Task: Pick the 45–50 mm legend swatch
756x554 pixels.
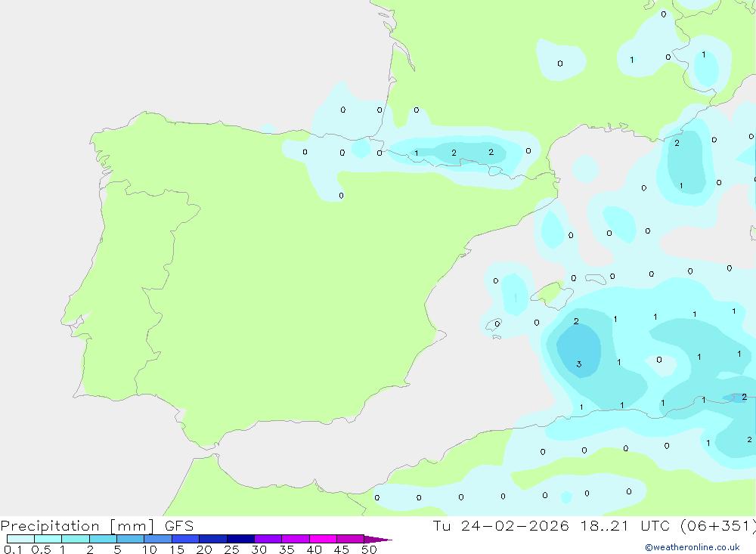Action: click(351, 539)
